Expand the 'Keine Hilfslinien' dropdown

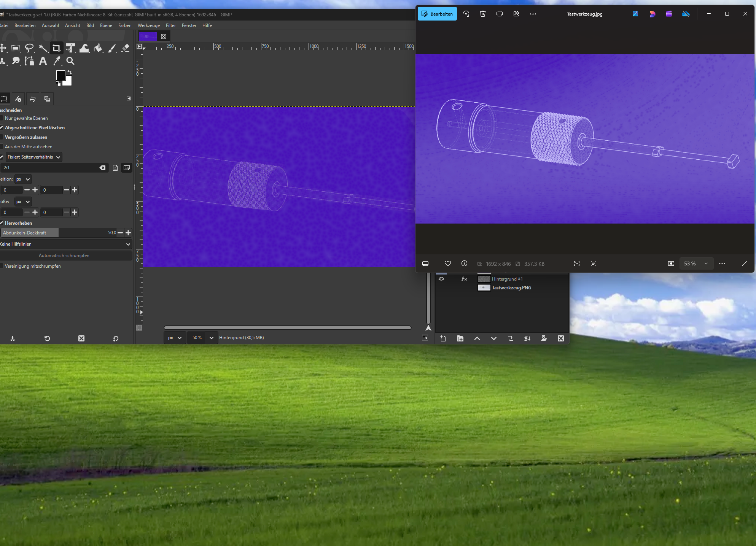(x=65, y=244)
